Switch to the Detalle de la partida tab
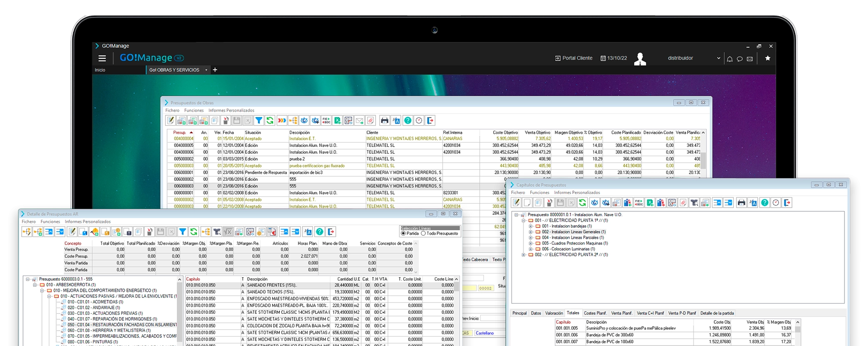 click(x=717, y=313)
